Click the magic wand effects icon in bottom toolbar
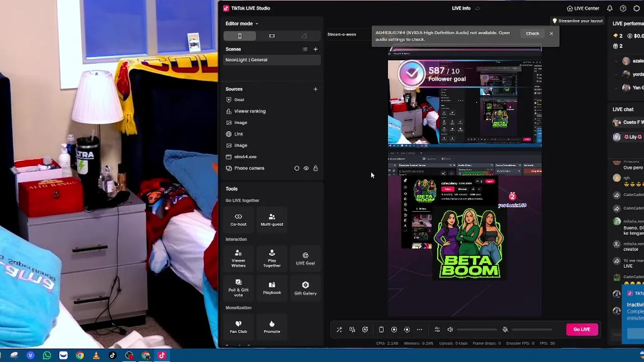Viewport: 644px width, 362px height. [x=339, y=330]
